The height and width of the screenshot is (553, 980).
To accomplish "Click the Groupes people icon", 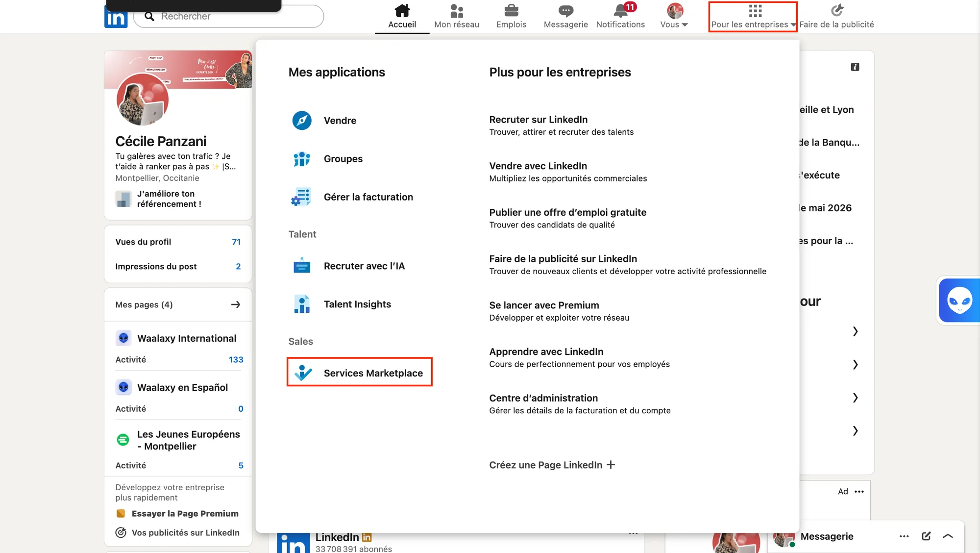I will 302,159.
